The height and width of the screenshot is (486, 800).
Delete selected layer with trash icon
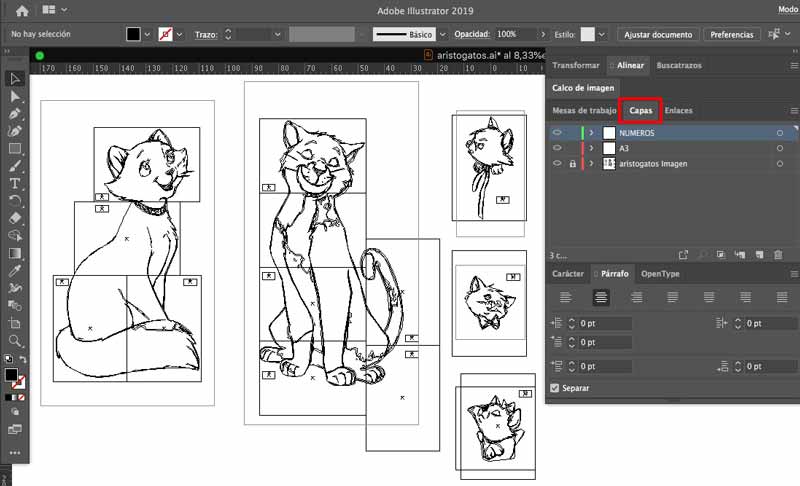pyautogui.click(x=778, y=254)
